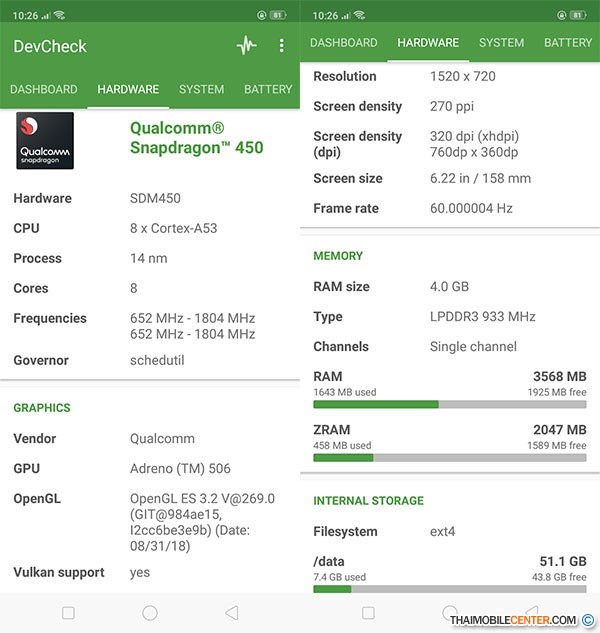The image size is (600, 633).
Task: Tap the INTERNAL STORAGE section header
Action: [368, 501]
